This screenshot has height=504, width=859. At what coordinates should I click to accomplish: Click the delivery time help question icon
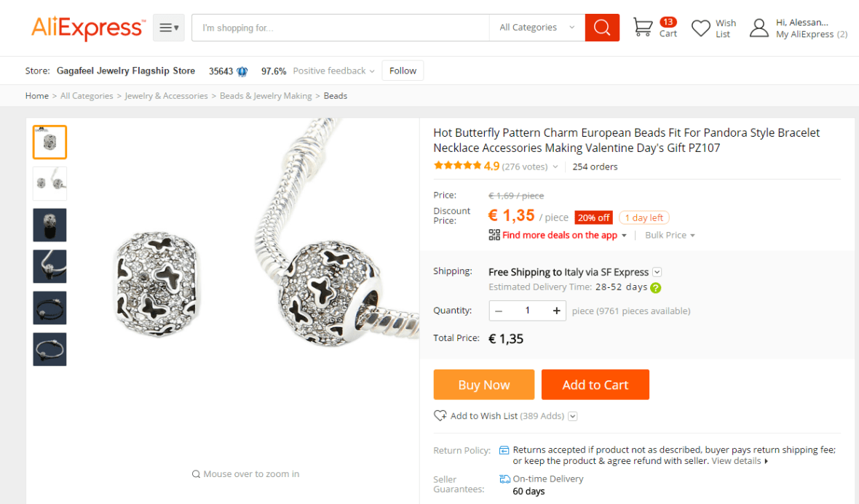pyautogui.click(x=656, y=288)
